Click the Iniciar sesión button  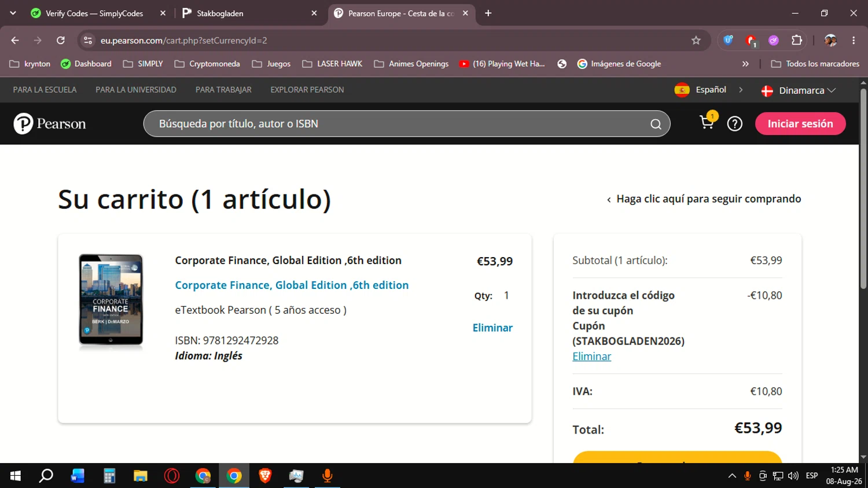coord(800,124)
